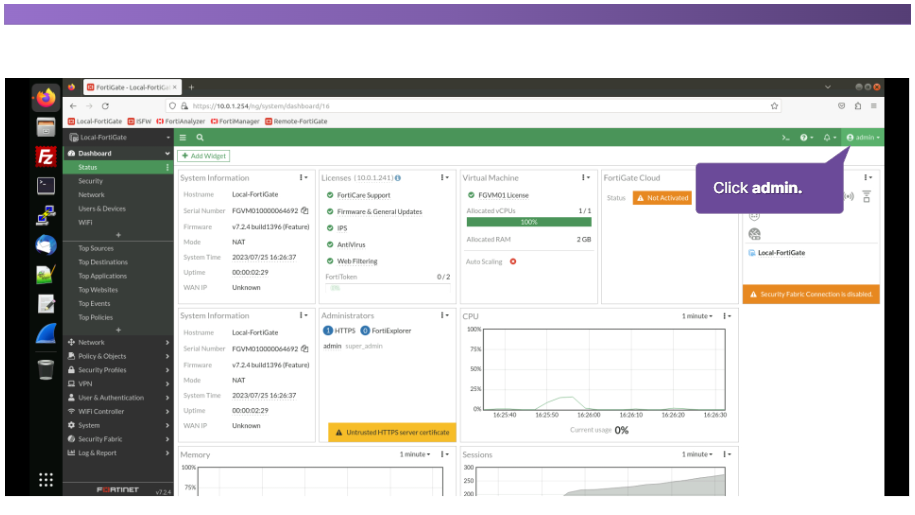Open the CLI console icon in header

click(785, 138)
